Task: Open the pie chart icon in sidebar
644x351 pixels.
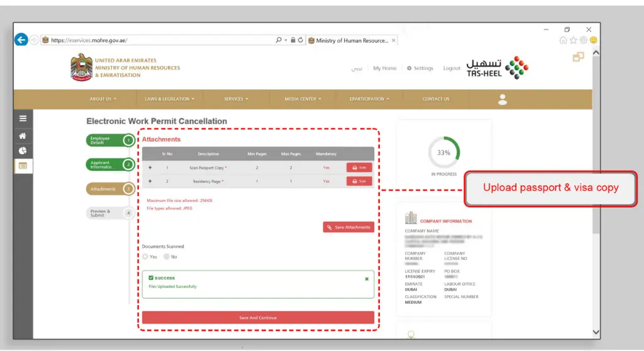Action: click(x=23, y=151)
